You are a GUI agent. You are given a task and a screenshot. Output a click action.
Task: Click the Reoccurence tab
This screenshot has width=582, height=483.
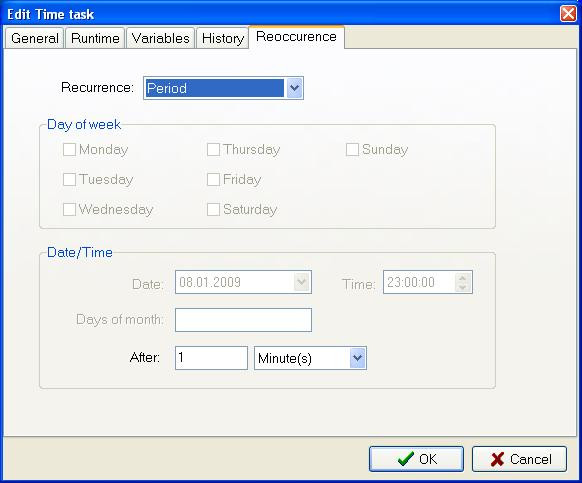(x=296, y=37)
